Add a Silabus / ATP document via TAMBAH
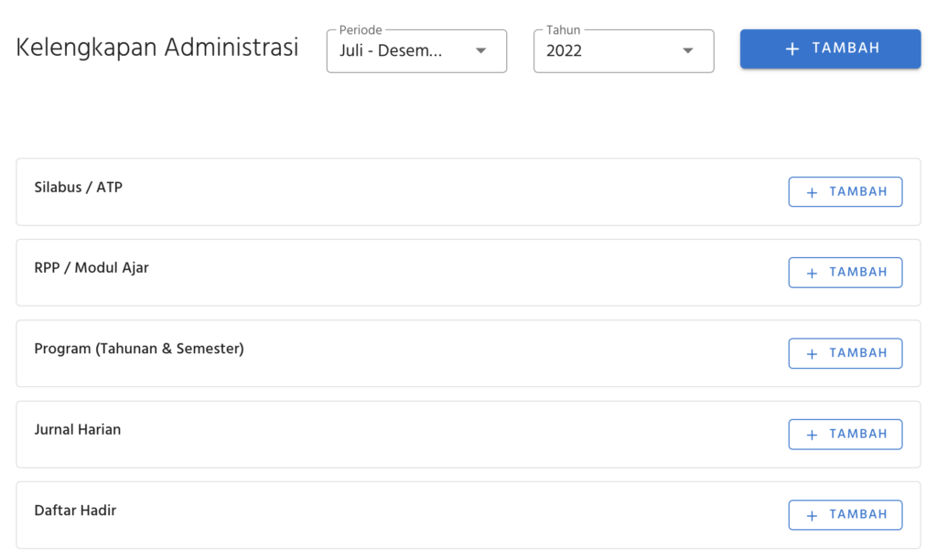937x560 pixels. tap(845, 192)
